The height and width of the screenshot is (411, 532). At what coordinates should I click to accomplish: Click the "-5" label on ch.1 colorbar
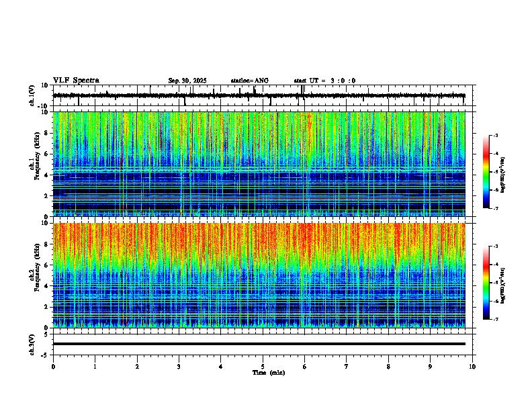pyautogui.click(x=495, y=172)
